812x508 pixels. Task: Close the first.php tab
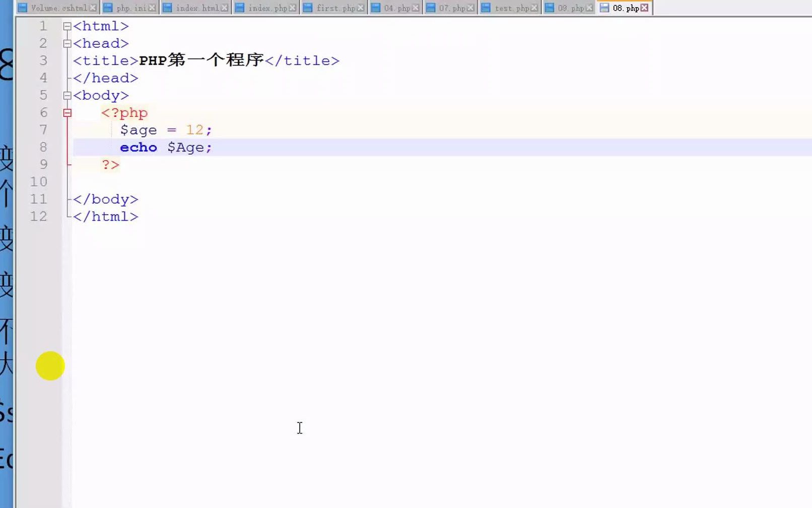pyautogui.click(x=360, y=8)
